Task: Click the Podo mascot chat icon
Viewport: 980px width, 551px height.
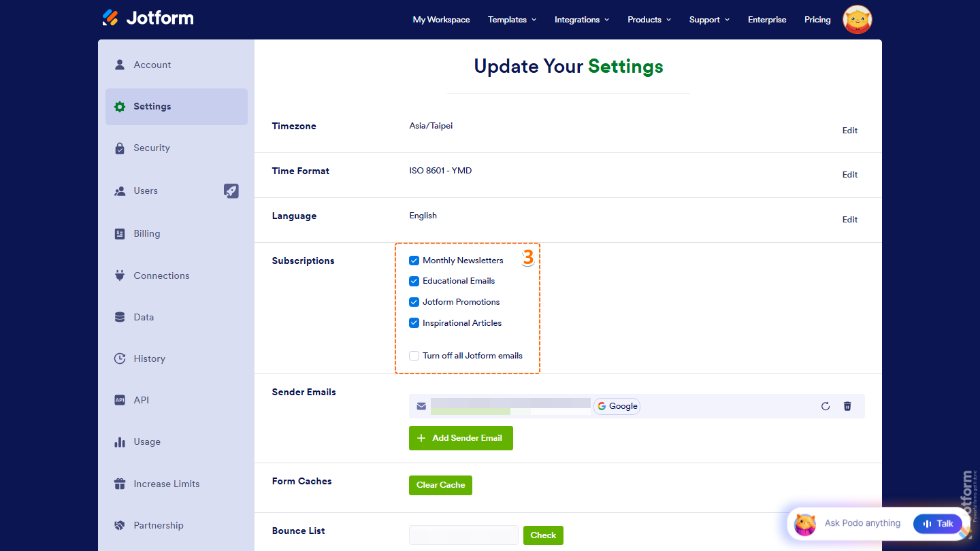Action: tap(805, 524)
